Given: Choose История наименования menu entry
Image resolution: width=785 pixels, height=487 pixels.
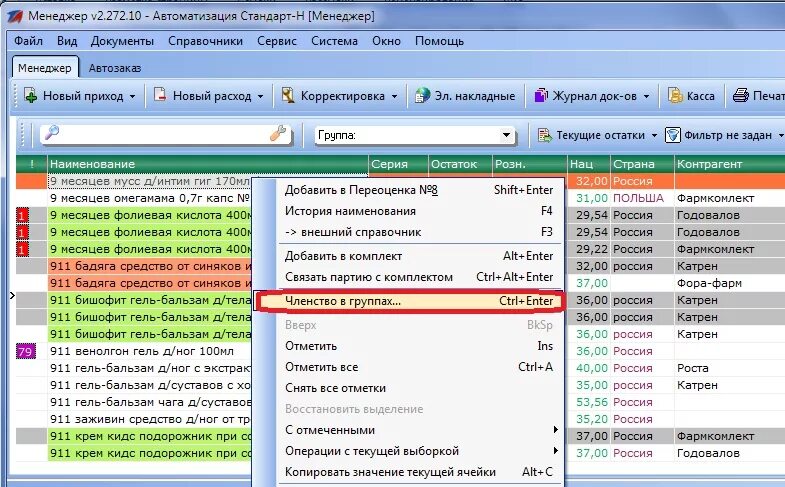Looking at the screenshot, I should pyautogui.click(x=419, y=211).
